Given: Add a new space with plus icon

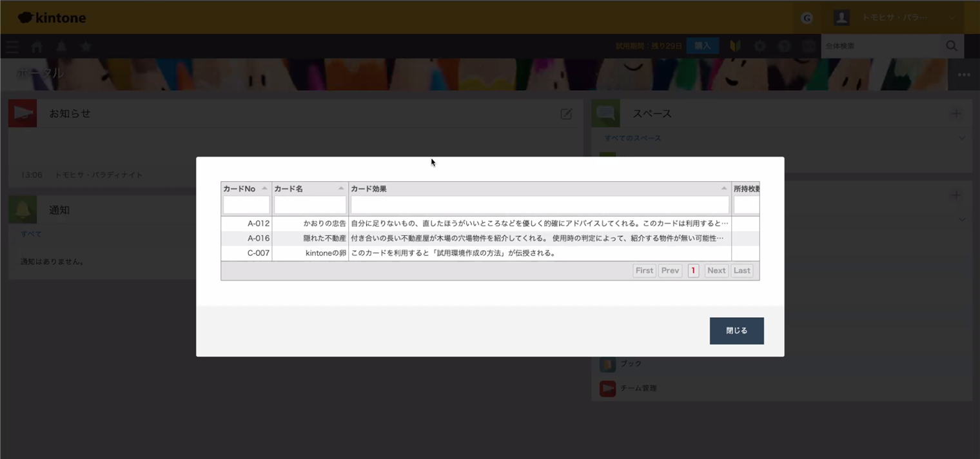Looking at the screenshot, I should point(956,113).
